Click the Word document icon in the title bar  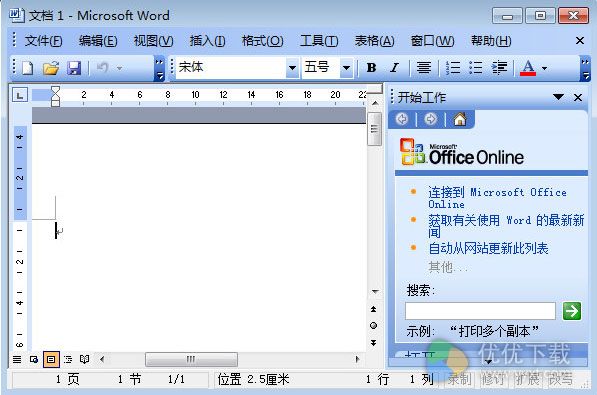tap(17, 15)
